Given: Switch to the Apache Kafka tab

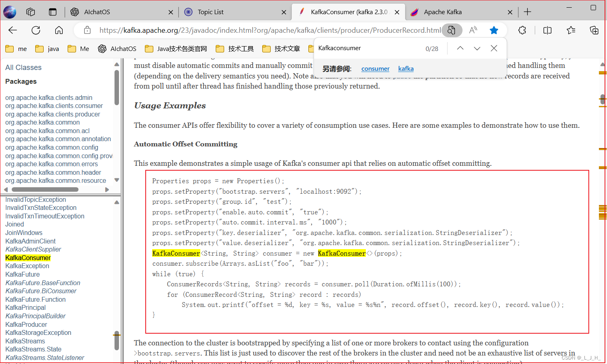Looking at the screenshot, I should pyautogui.click(x=461, y=12).
